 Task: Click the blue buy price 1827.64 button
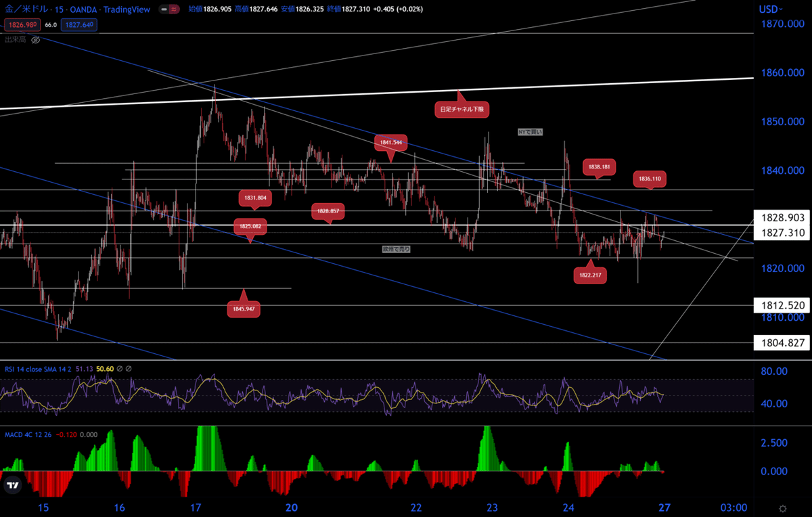(x=78, y=25)
